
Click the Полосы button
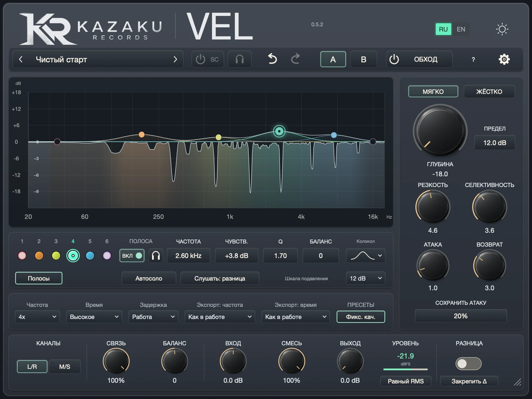pyautogui.click(x=39, y=278)
